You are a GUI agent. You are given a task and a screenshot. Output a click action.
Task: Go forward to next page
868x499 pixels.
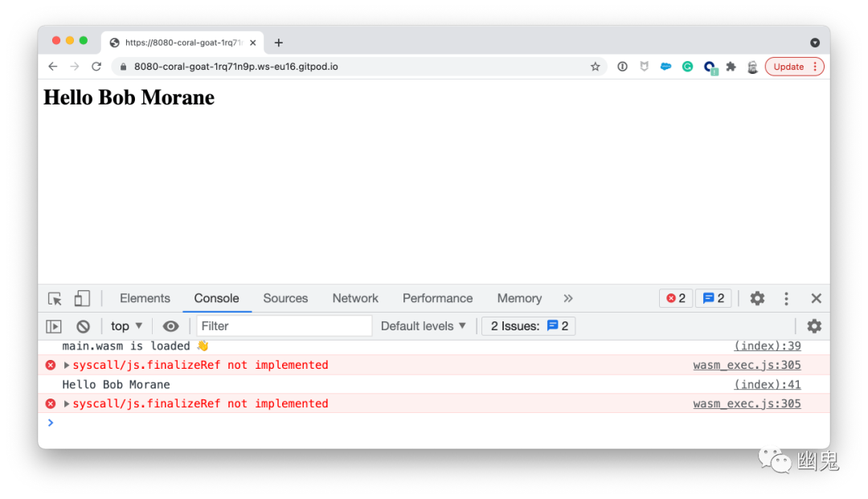tap(75, 67)
